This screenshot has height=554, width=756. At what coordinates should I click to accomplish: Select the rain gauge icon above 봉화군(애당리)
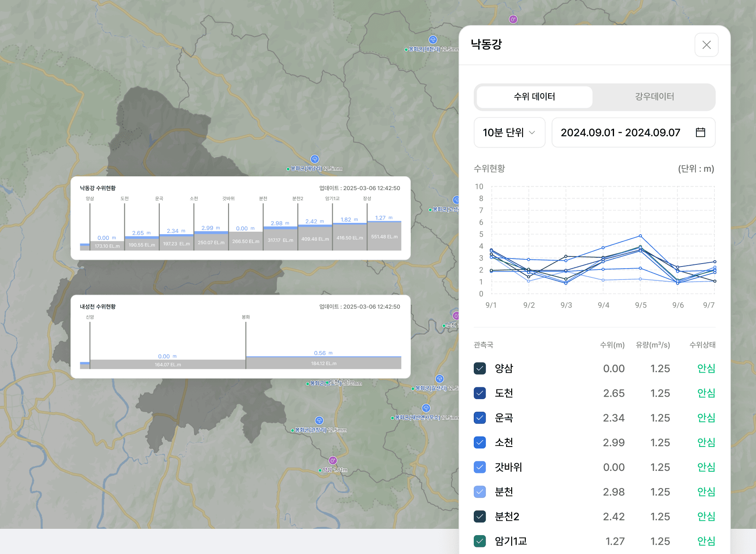click(315, 159)
